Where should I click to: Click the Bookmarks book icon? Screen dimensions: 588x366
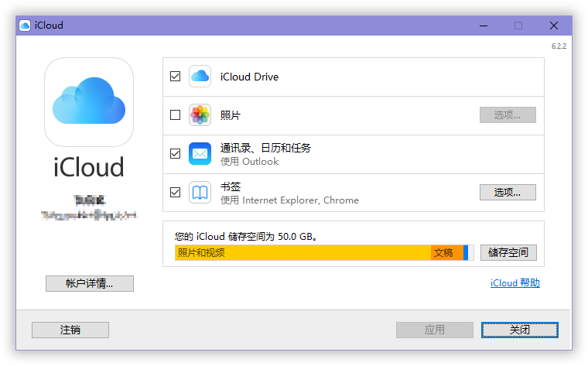coord(200,193)
